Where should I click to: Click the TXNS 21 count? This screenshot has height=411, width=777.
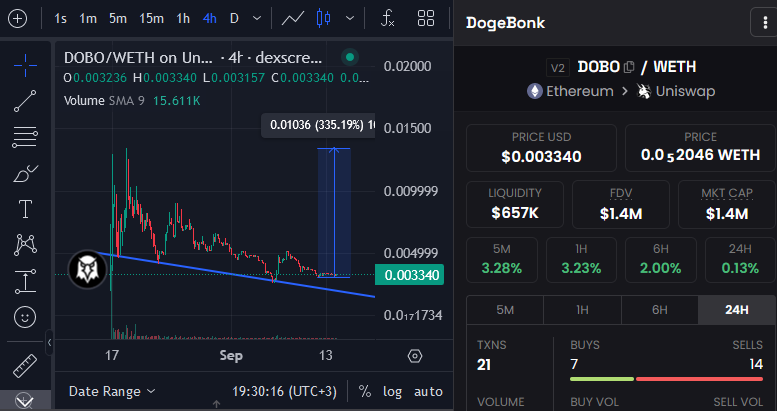coord(484,365)
